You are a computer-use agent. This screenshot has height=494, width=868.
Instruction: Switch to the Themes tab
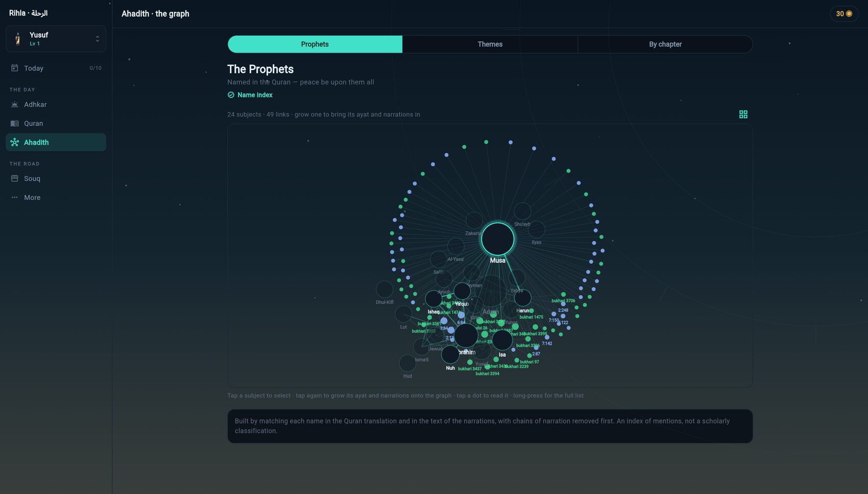490,44
